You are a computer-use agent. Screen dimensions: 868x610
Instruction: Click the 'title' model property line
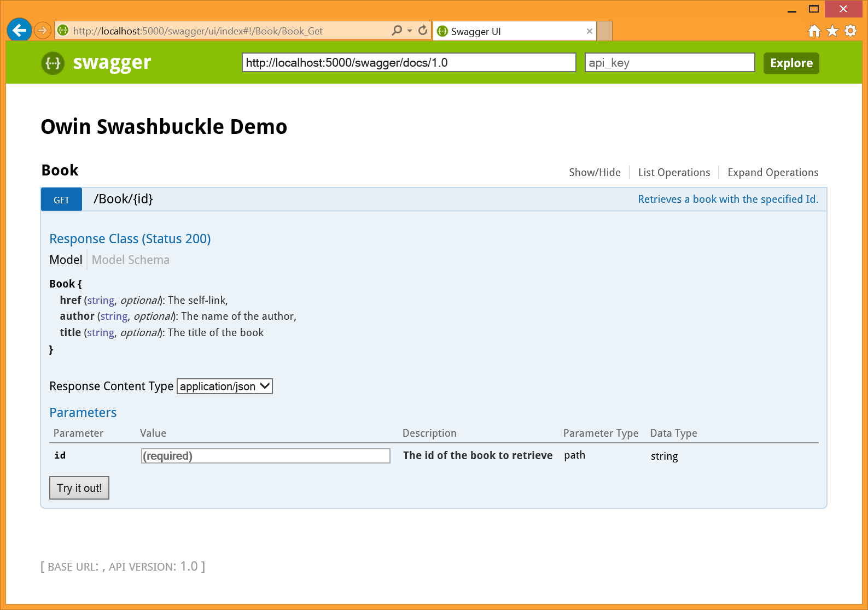pyautogui.click(x=161, y=332)
